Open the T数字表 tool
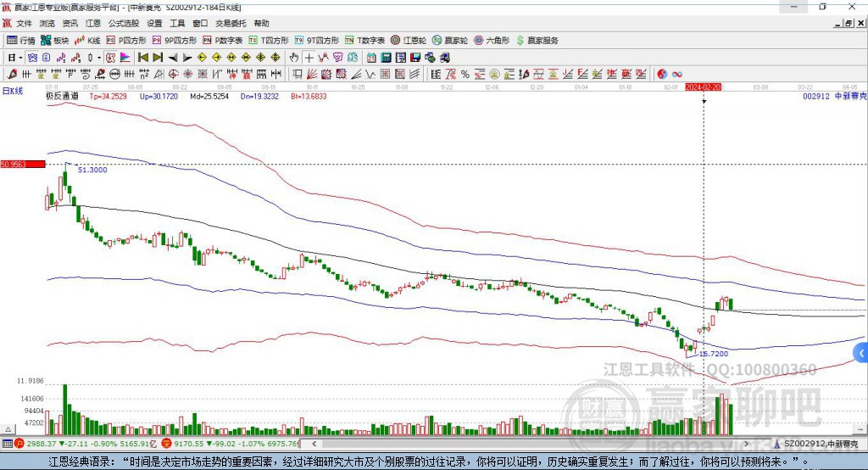The height and width of the screenshot is (470, 868). pos(364,41)
